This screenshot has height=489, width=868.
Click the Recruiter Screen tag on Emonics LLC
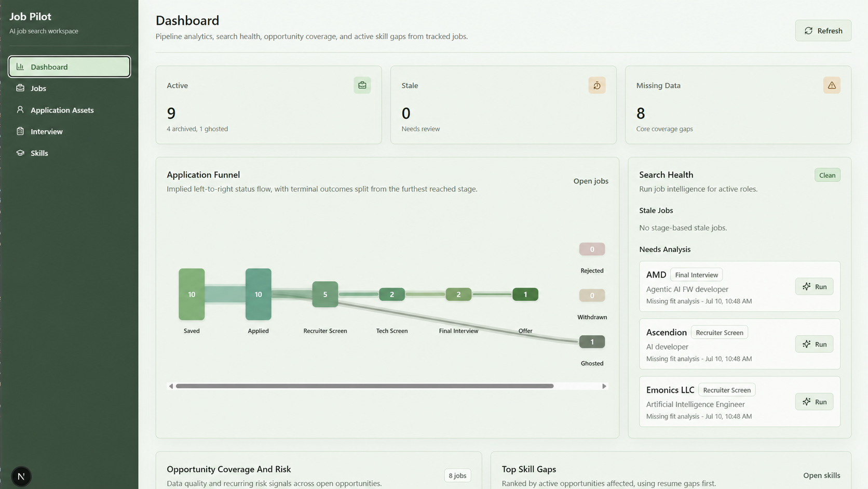[727, 390]
